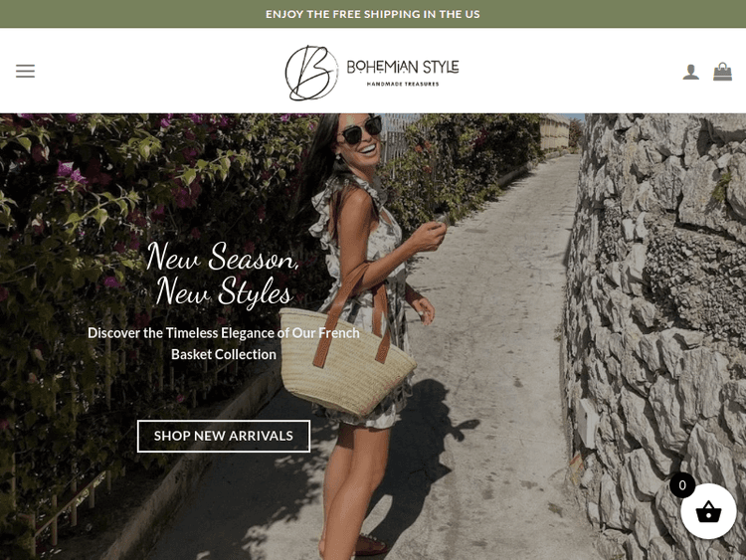Click the circular B logo emblem
This screenshot has height=560, width=746.
pos(311,73)
